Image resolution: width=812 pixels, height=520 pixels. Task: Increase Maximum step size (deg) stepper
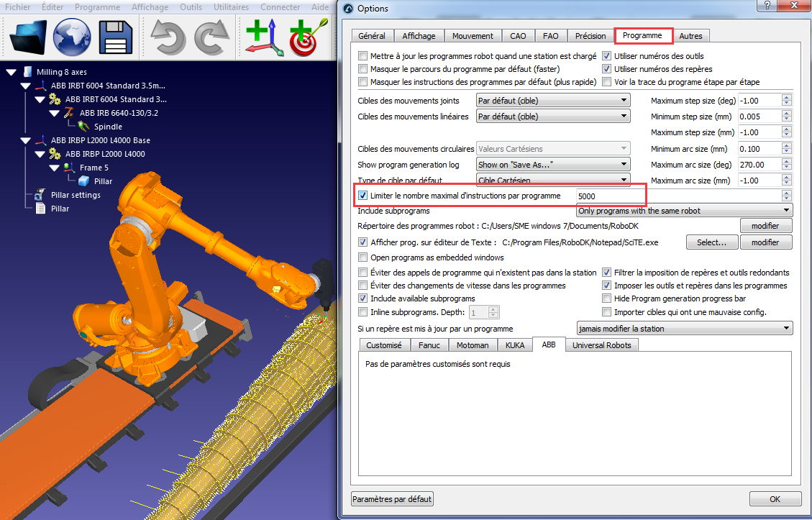[787, 97]
